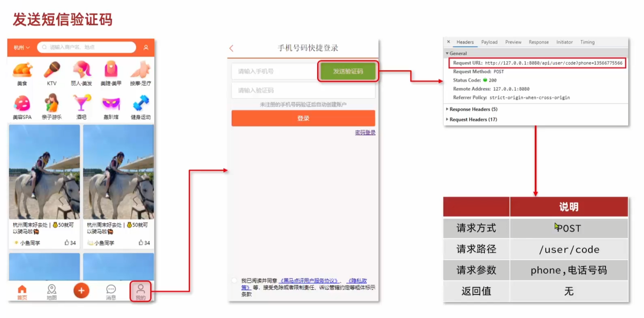Click the 返回值 table row label
This screenshot has width=644, height=318.
[x=476, y=291]
